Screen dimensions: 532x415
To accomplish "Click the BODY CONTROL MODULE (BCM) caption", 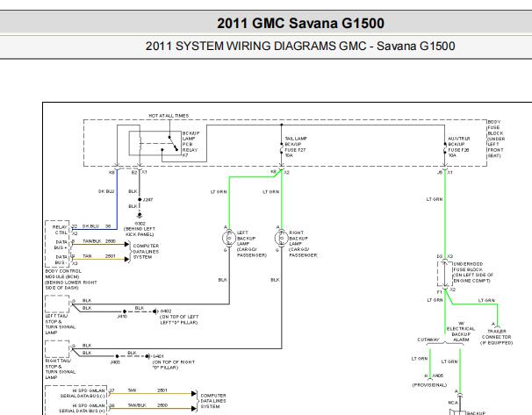I will pos(71,279).
